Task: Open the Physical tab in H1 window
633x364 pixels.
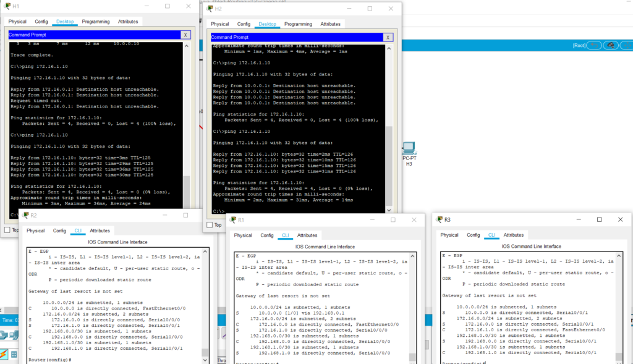Action: [17, 22]
